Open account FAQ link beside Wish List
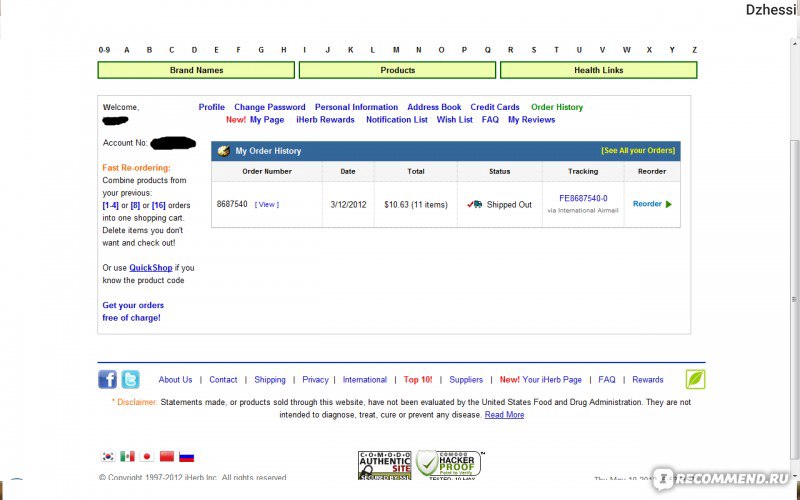This screenshot has height=500, width=800. (490, 120)
